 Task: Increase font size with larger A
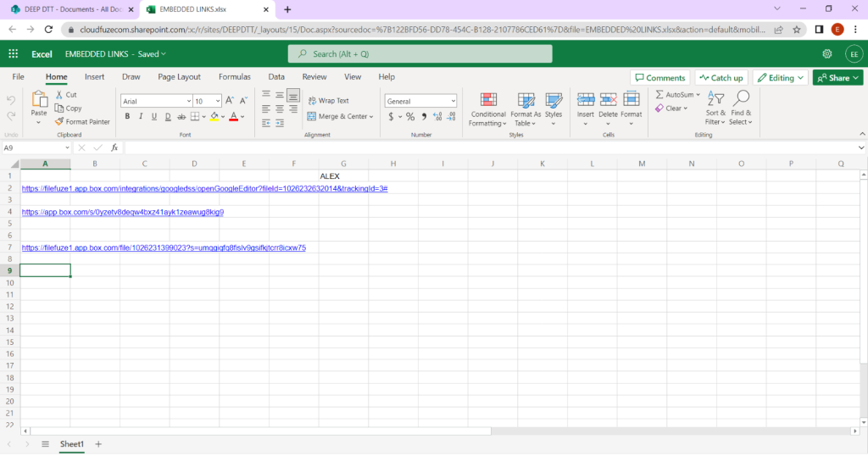tap(229, 101)
